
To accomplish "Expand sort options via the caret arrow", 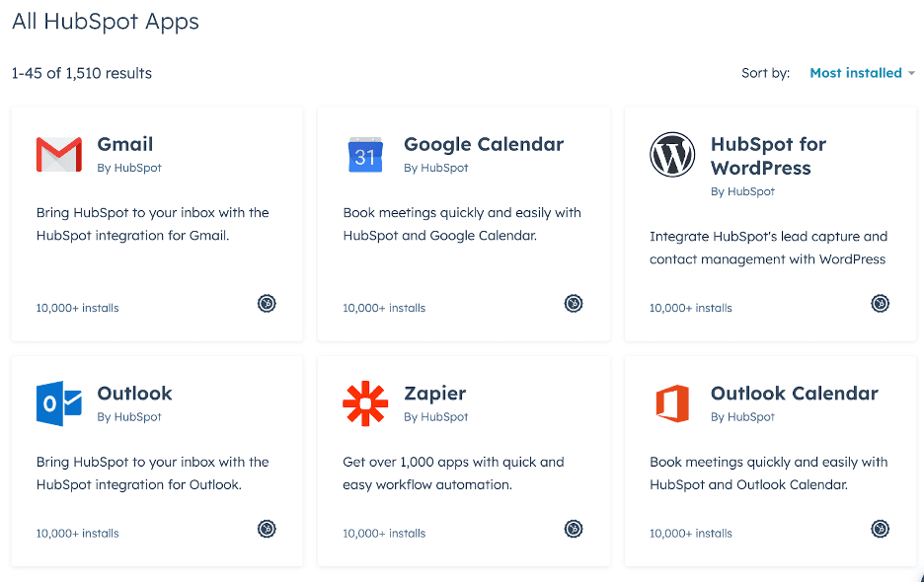I will point(911,74).
